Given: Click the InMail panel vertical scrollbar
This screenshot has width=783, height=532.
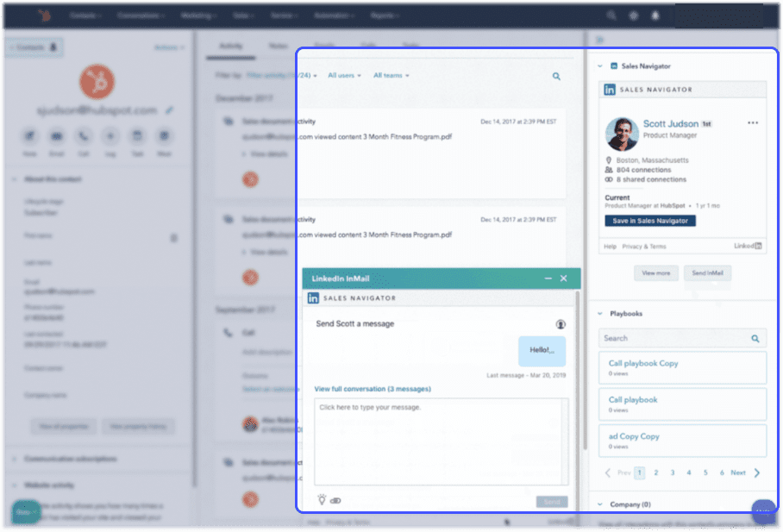Looking at the screenshot, I should 578,399.
